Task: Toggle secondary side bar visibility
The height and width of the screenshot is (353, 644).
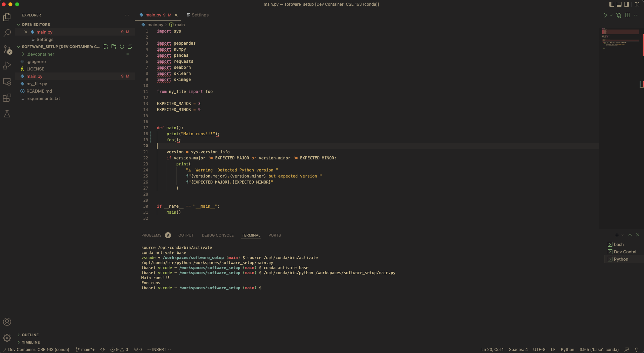Action: [627, 4]
